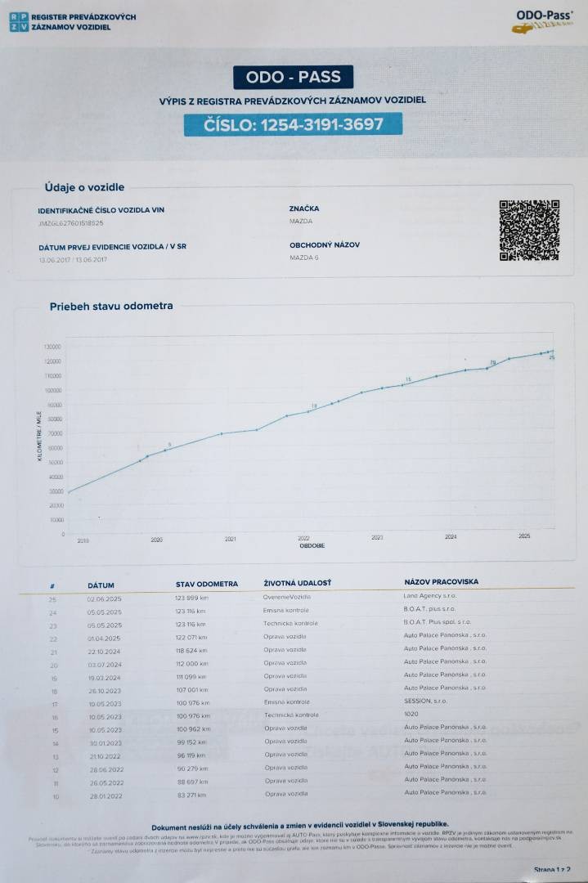
Task: Click 'B.O.A.T. plus s.r.o.' in row 24
Action: (x=429, y=609)
